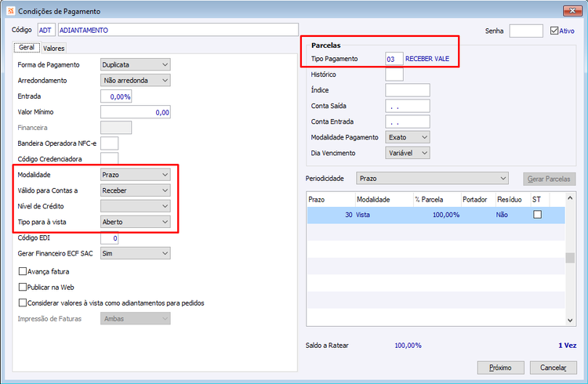Viewport: 588px width, 384px height.
Task: Click the Senha input field
Action: coord(526,31)
